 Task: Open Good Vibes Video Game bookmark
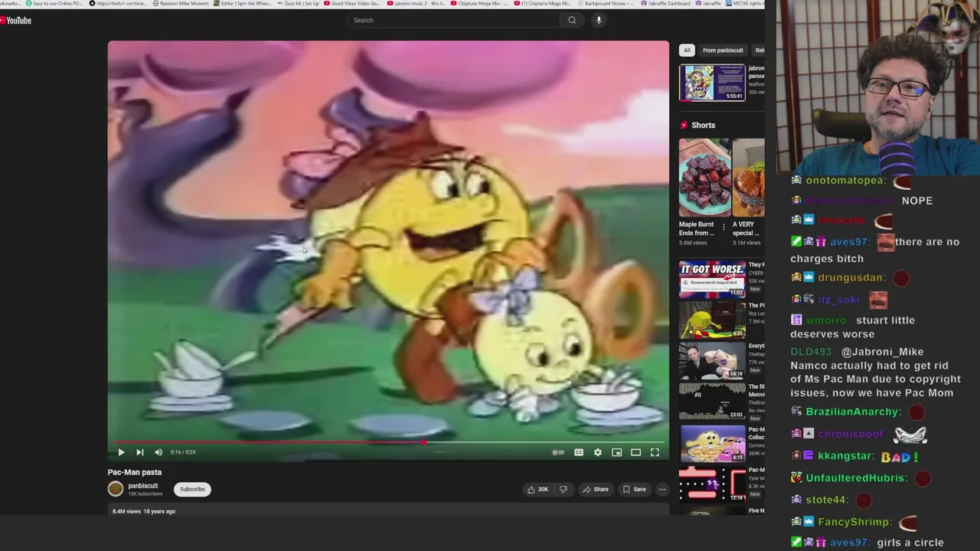(352, 4)
